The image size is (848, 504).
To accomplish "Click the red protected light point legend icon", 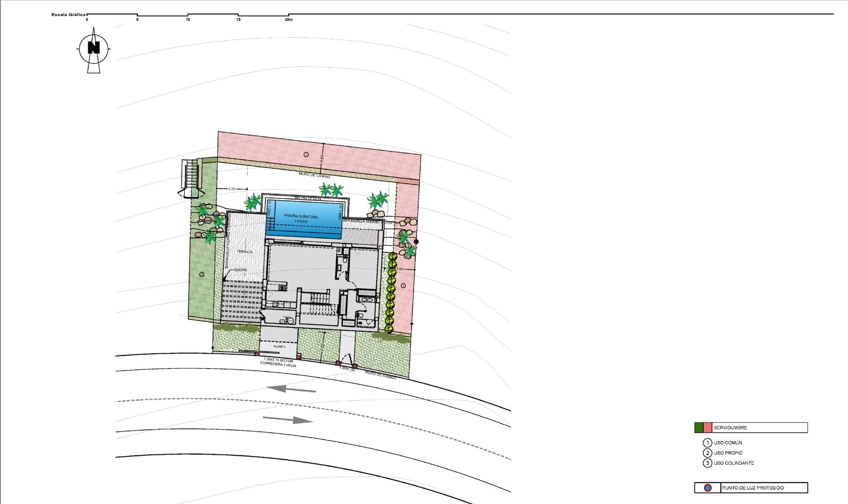I will click(x=707, y=488).
